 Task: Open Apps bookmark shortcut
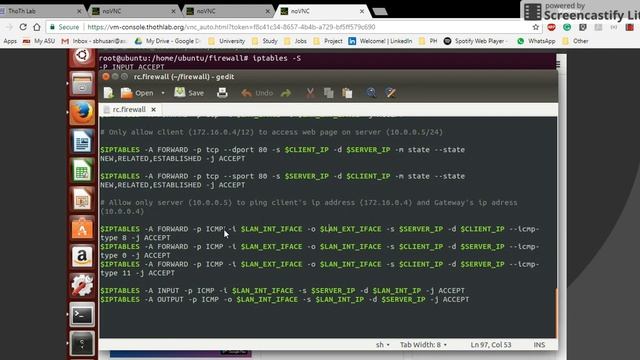click(x=10, y=41)
